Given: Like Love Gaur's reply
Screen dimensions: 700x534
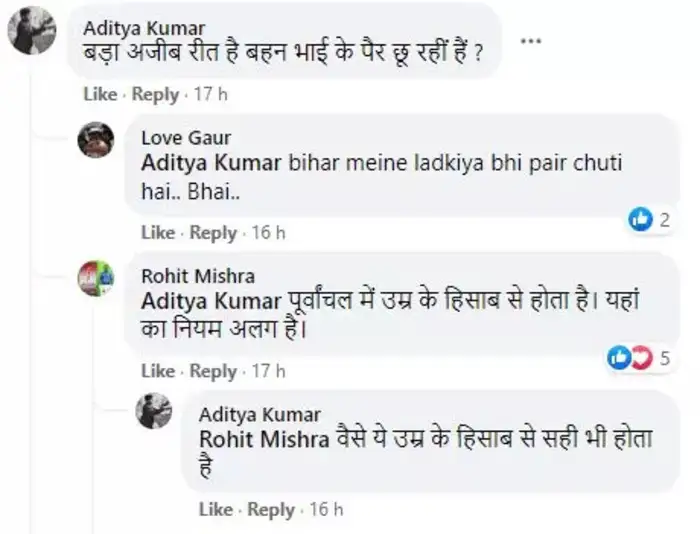Looking at the screenshot, I should (x=158, y=233).
